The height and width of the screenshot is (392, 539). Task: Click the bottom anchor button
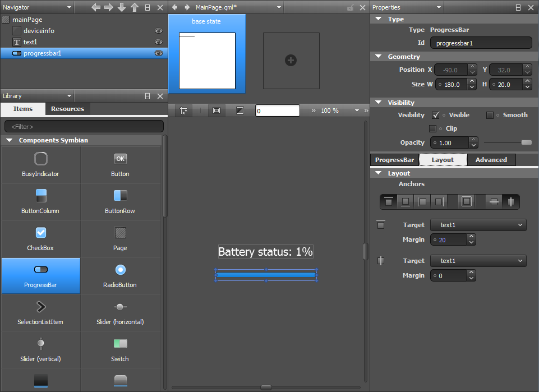coord(406,202)
